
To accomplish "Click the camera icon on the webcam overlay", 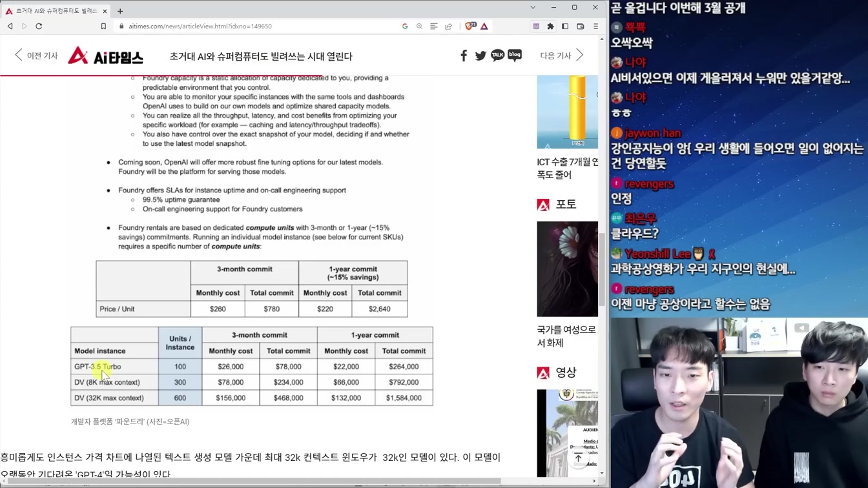I will pyautogui.click(x=801, y=328).
